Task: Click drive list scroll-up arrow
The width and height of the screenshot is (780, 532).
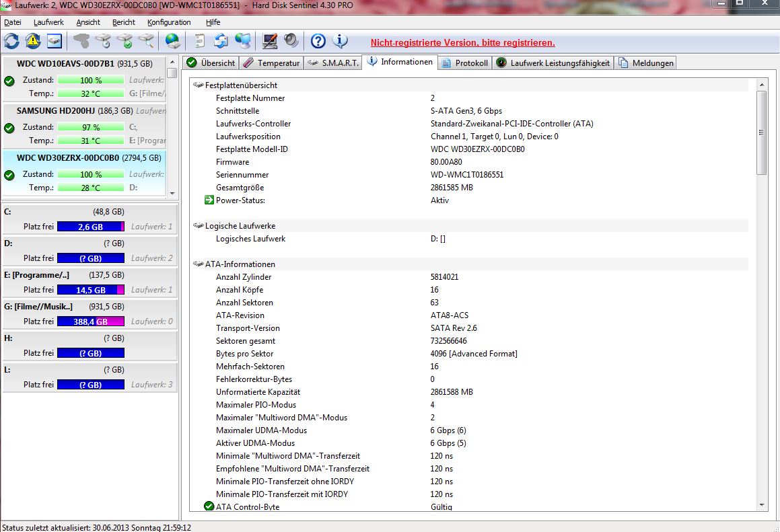Action: click(x=172, y=62)
